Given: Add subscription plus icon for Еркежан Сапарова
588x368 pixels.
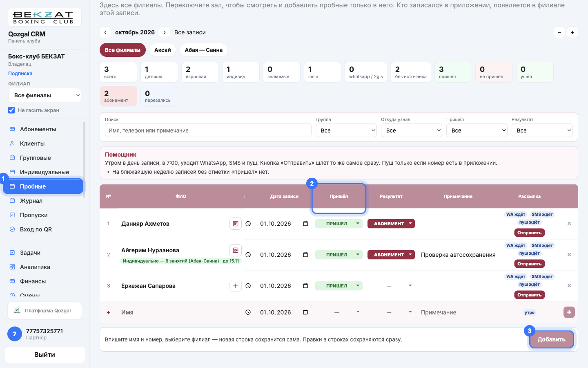Looking at the screenshot, I should click(x=236, y=286).
